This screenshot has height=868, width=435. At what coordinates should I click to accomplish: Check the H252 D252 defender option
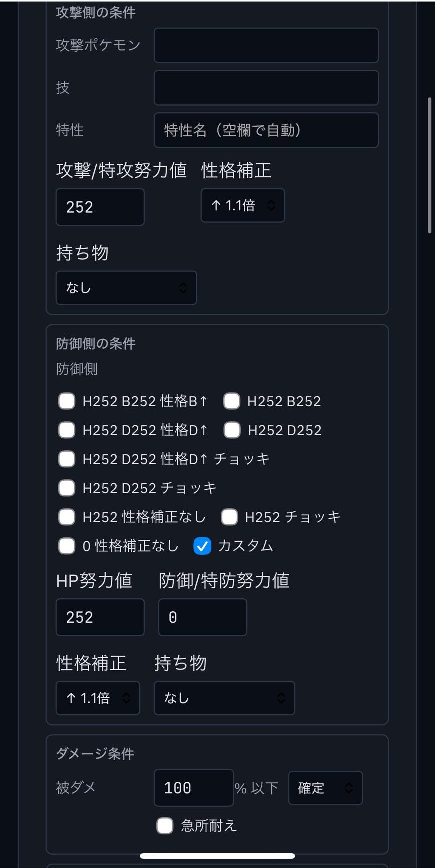[x=232, y=430]
